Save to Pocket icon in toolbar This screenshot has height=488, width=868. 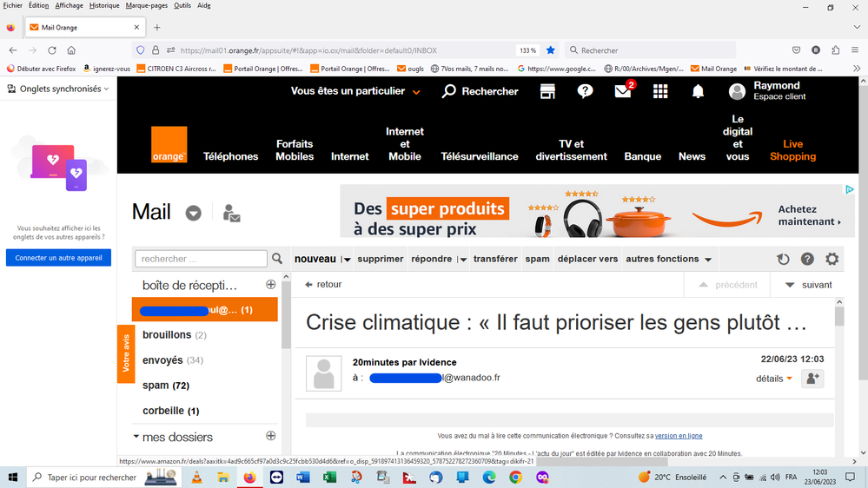pos(796,49)
